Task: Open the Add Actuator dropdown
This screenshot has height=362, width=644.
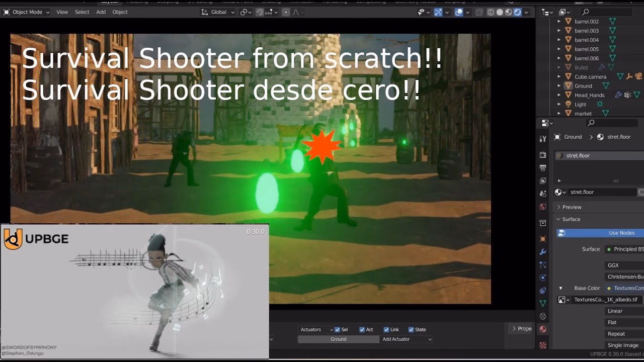Action: (x=407, y=339)
